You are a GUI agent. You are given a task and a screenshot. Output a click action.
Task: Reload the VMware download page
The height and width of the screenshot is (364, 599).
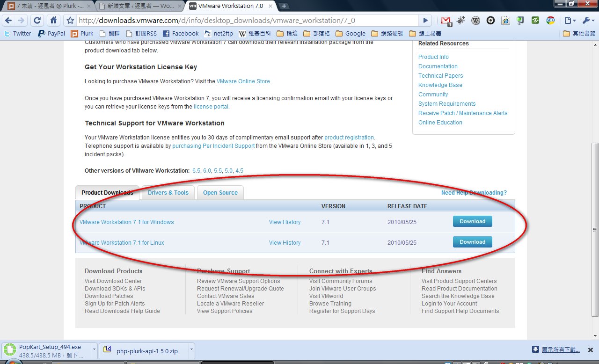pos(37,21)
